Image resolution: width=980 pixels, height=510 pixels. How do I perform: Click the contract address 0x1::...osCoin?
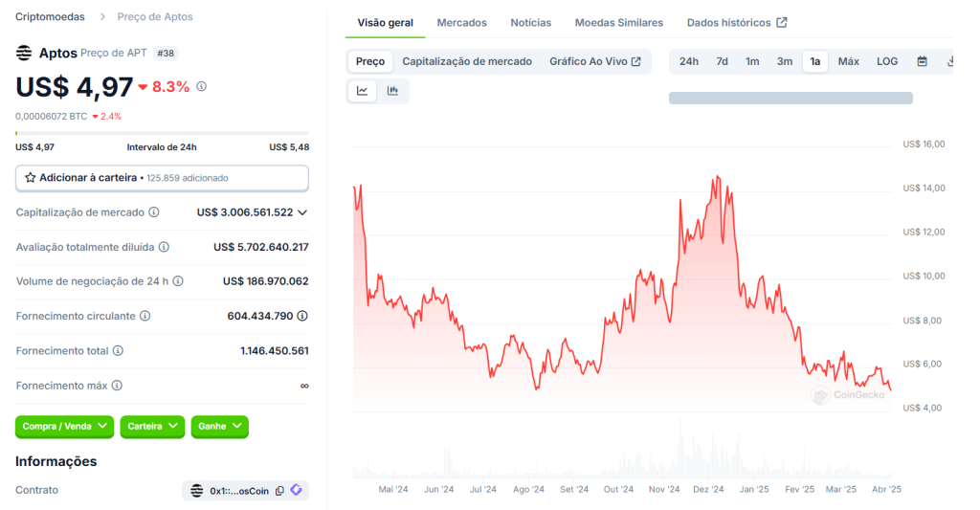tap(238, 491)
